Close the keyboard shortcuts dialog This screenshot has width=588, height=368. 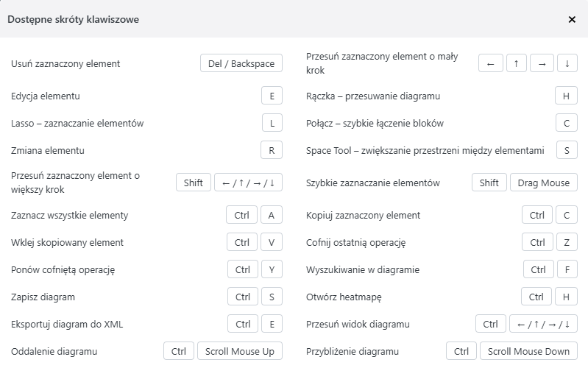click(x=572, y=20)
